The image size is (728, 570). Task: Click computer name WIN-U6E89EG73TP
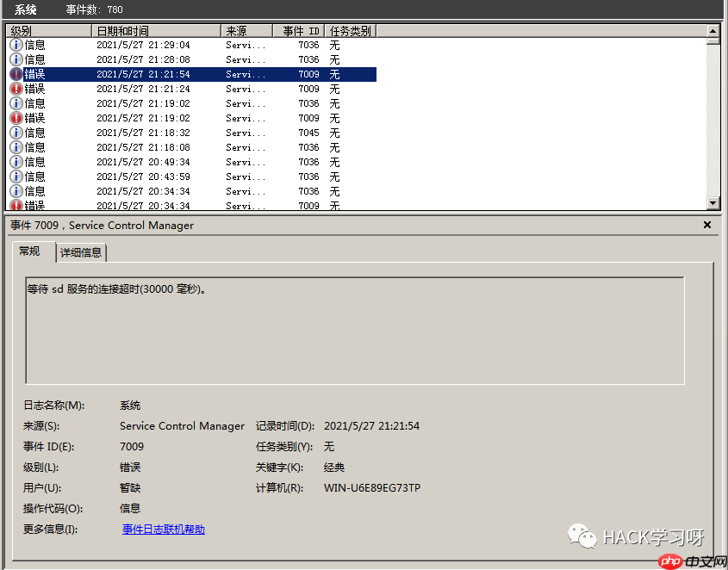pos(372,488)
